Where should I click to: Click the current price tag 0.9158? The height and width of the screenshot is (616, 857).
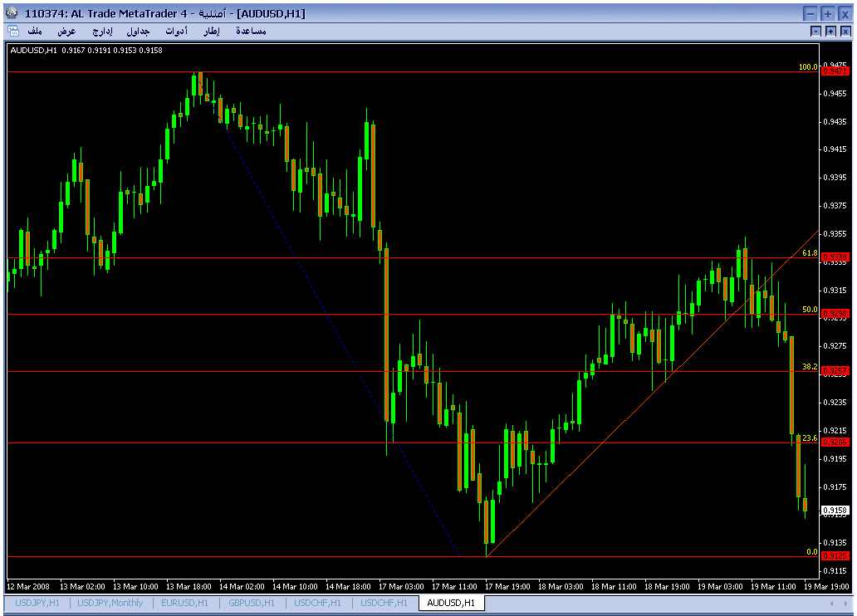[835, 511]
